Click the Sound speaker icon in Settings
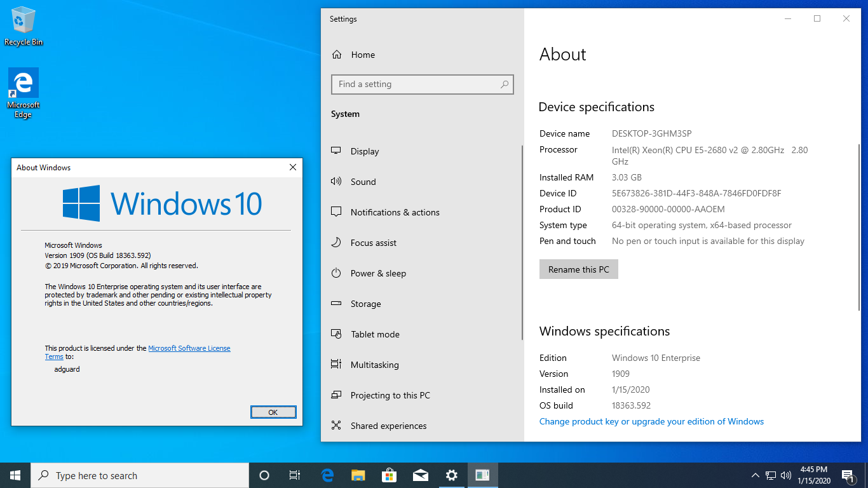868x488 pixels. (x=336, y=182)
